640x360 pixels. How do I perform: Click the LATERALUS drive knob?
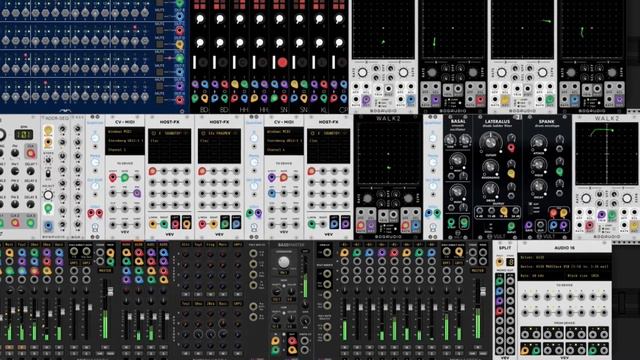tap(489, 189)
